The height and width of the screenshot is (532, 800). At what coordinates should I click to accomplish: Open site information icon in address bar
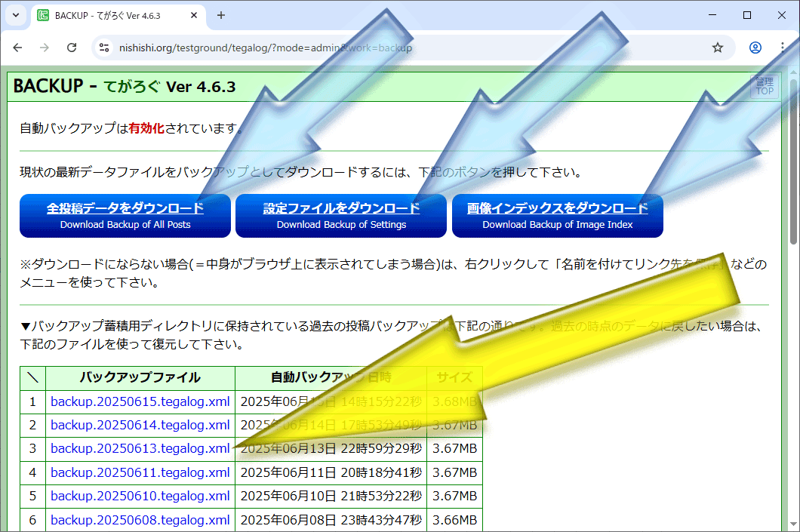[x=105, y=48]
